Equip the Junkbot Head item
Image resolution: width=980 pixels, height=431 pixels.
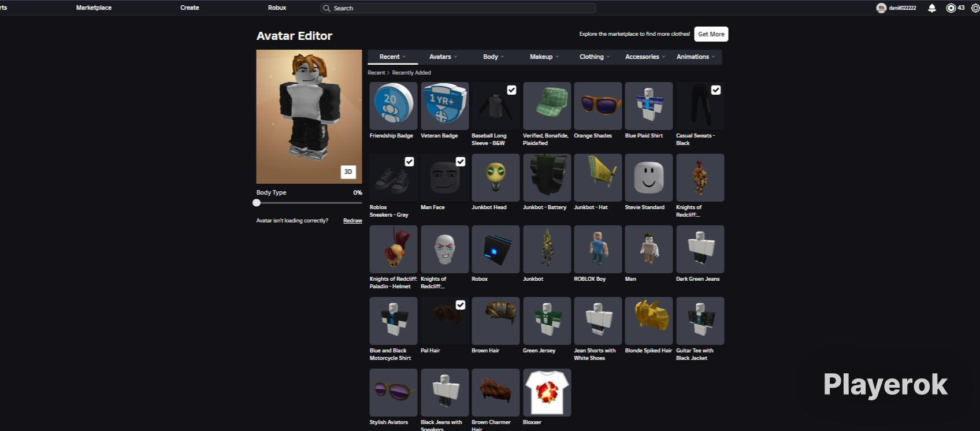point(496,177)
